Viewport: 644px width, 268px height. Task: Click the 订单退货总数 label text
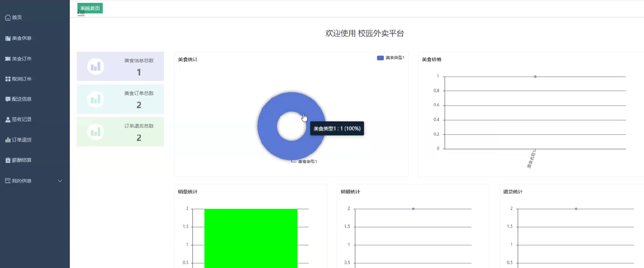point(139,126)
